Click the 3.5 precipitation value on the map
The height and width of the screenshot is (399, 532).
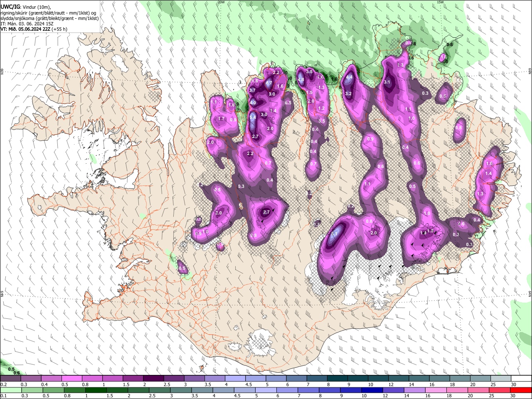click(x=309, y=72)
